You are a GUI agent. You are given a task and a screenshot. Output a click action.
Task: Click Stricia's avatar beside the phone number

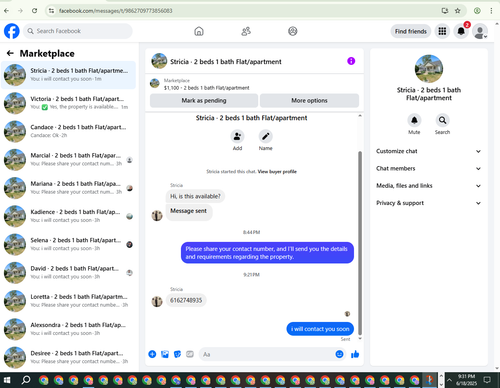point(157,301)
